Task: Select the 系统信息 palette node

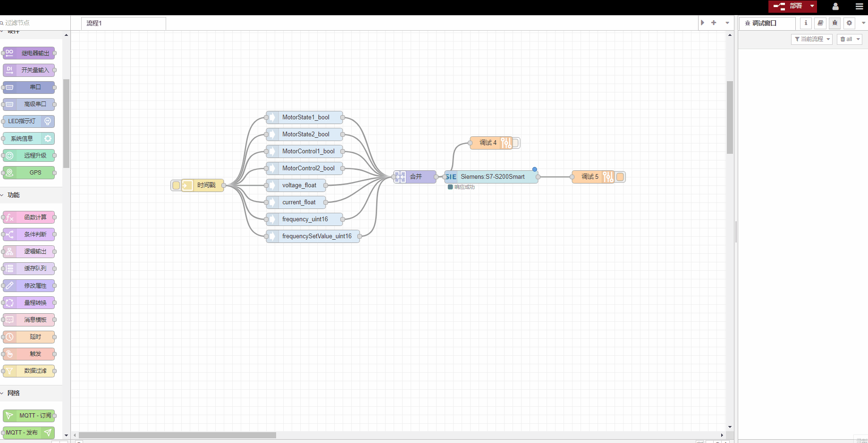Action: [x=29, y=138]
